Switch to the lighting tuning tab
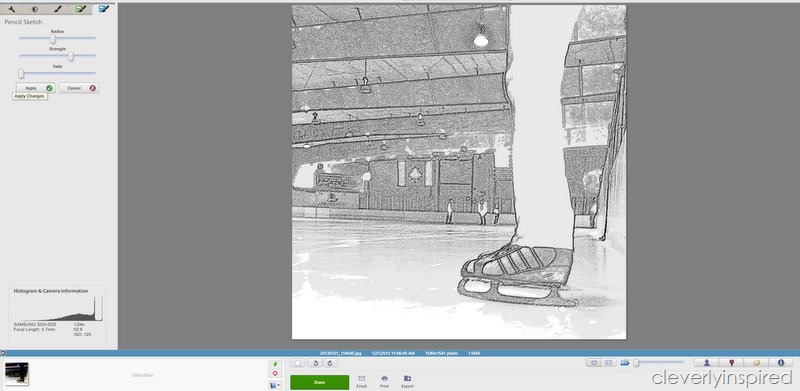800x391 pixels. (x=34, y=9)
